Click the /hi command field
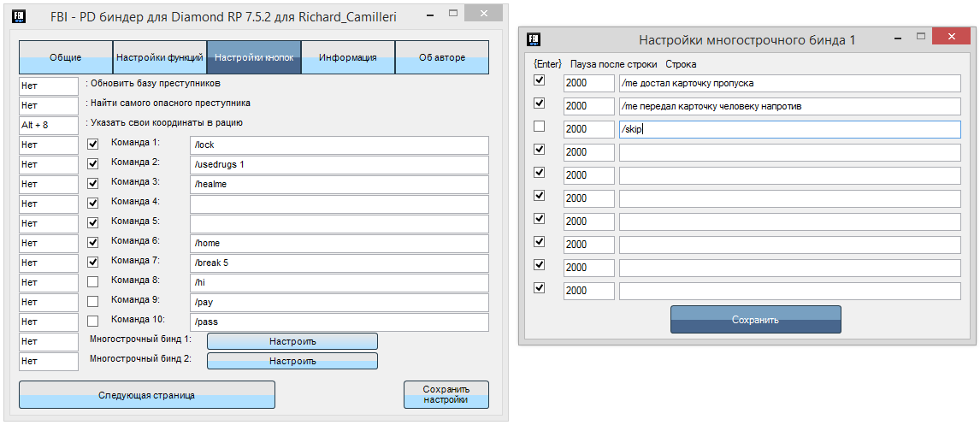The width and height of the screenshot is (980, 425). (339, 283)
